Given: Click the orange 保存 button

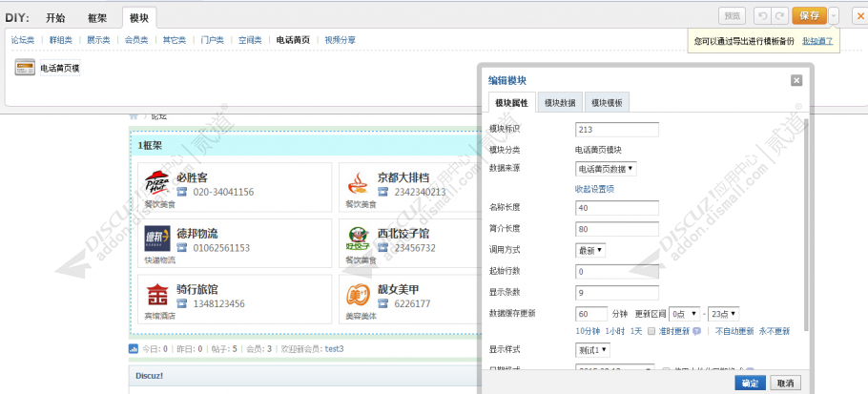Looking at the screenshot, I should pos(809,16).
